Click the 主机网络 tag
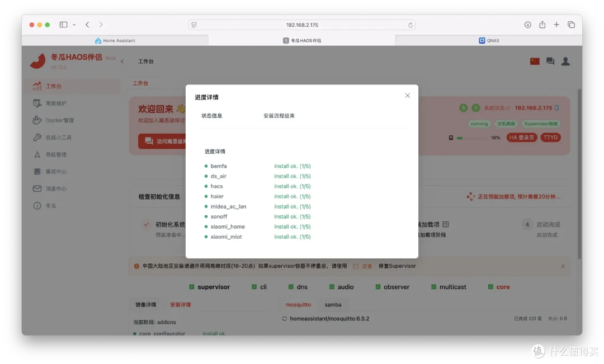 click(x=506, y=124)
